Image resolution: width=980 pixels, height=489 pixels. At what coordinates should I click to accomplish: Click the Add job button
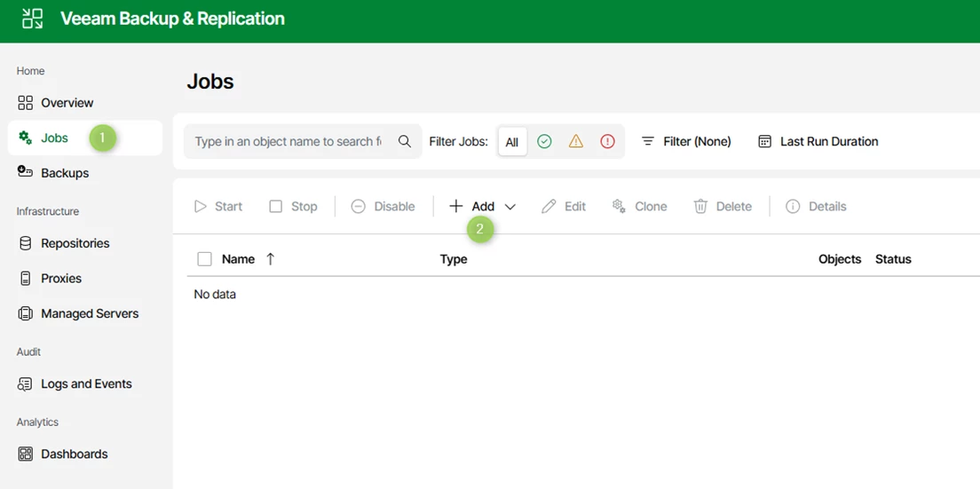pos(483,206)
